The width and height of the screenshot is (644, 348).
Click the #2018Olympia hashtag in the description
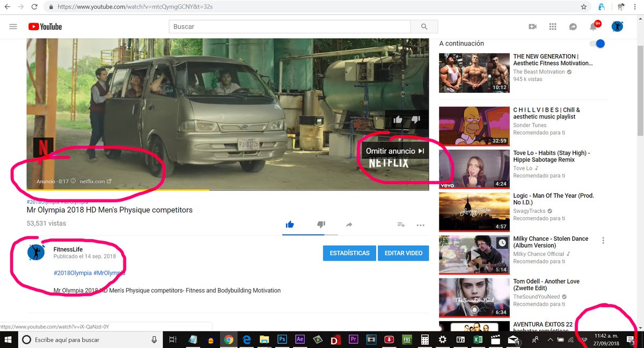(x=72, y=273)
